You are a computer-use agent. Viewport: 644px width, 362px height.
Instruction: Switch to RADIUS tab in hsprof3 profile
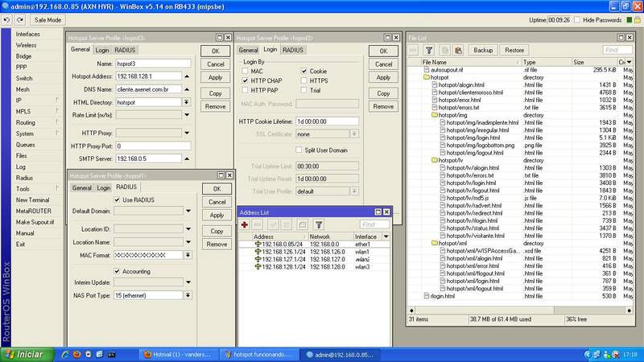[x=126, y=50]
